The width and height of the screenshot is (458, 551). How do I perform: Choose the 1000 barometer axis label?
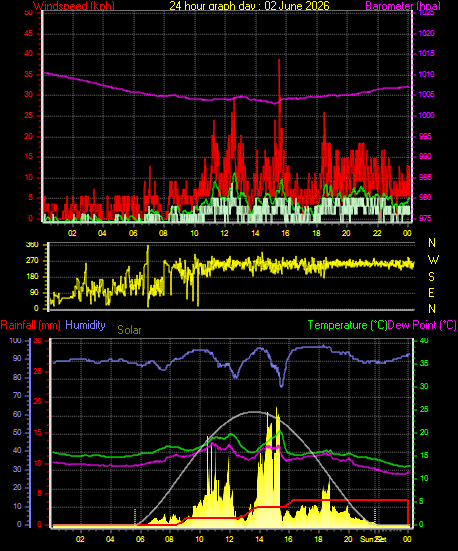point(426,115)
